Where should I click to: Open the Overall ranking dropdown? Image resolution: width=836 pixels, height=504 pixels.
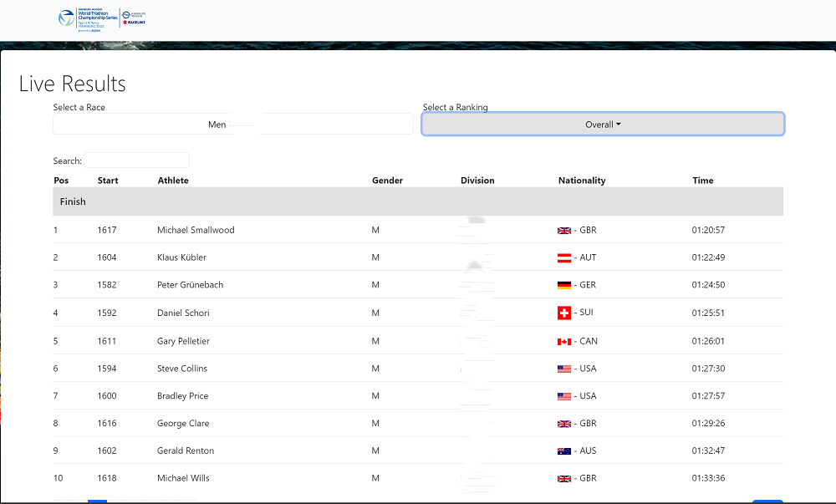pos(603,125)
